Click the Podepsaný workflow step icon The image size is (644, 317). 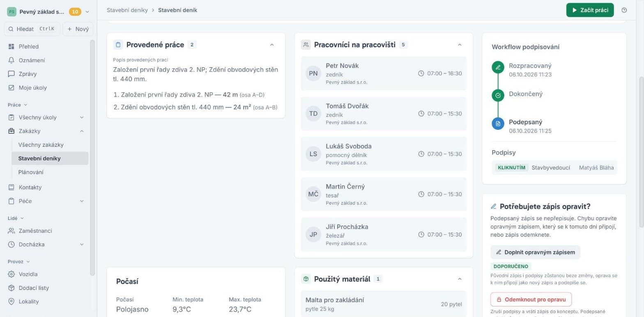[498, 123]
